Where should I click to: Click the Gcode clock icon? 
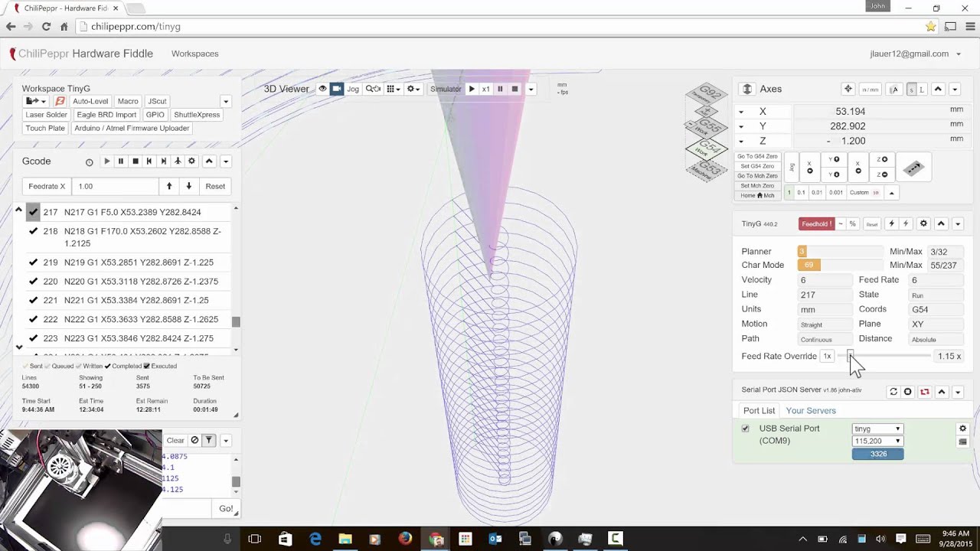(89, 162)
